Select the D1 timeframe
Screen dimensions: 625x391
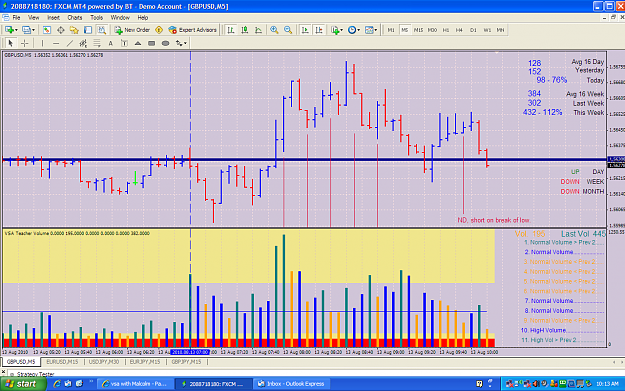473,30
